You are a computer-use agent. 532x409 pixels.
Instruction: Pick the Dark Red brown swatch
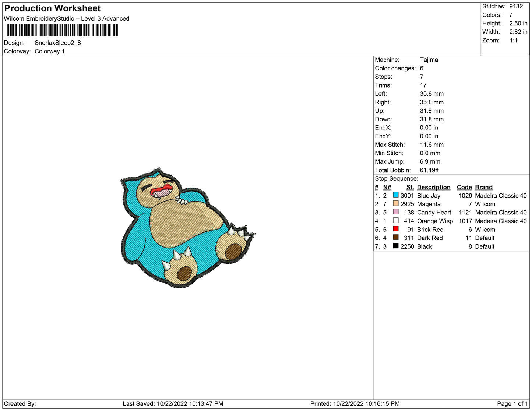click(396, 237)
